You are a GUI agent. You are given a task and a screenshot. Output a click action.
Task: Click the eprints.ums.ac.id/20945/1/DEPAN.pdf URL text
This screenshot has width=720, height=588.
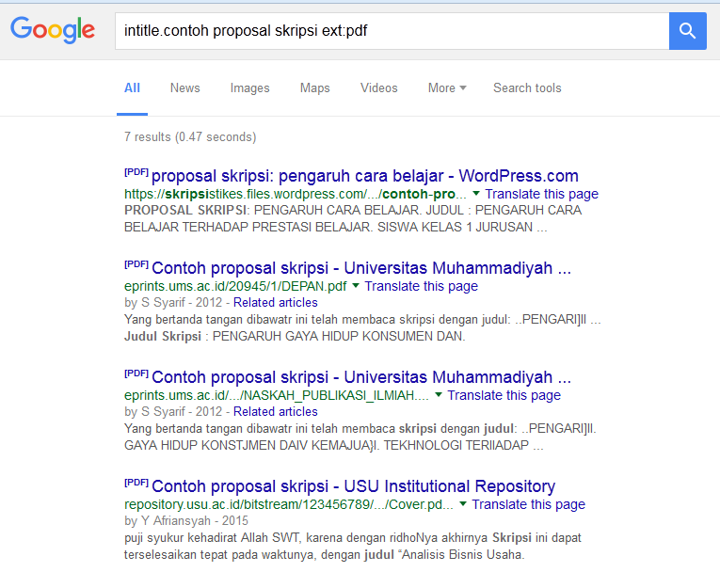click(x=235, y=286)
